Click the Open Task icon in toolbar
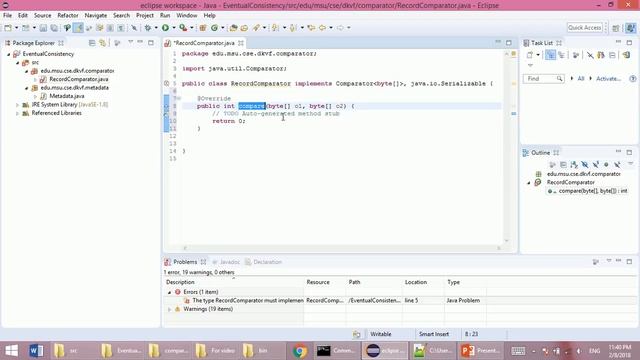Image resolution: width=640 pixels, height=360 pixels. pos(244,28)
